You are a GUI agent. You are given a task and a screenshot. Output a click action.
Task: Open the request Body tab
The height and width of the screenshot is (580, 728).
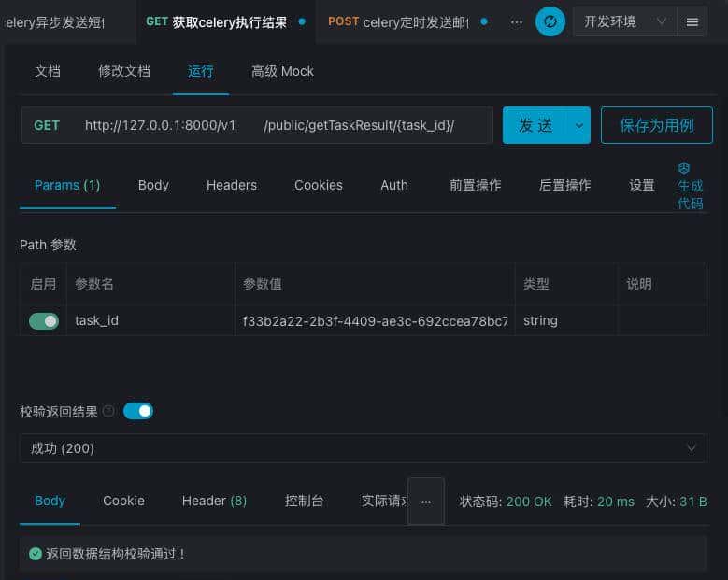(153, 186)
